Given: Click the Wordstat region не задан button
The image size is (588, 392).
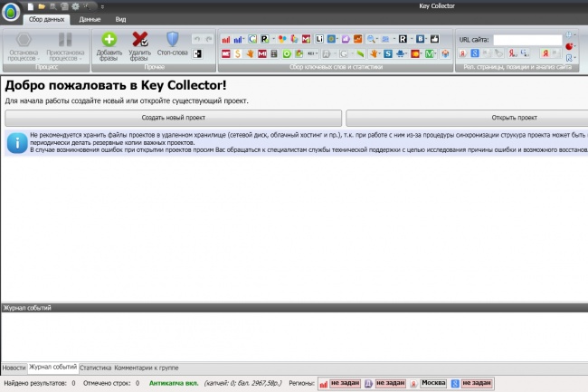Looking at the screenshot, I should 346,383.
